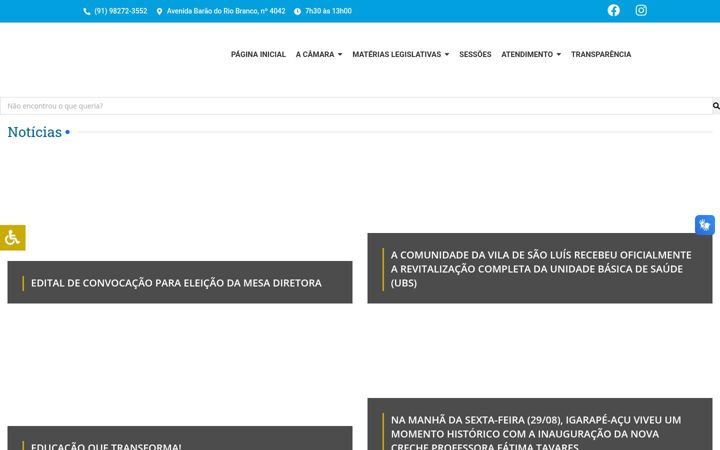Expand the A Câmara menu
This screenshot has width=720, height=450.
click(319, 54)
